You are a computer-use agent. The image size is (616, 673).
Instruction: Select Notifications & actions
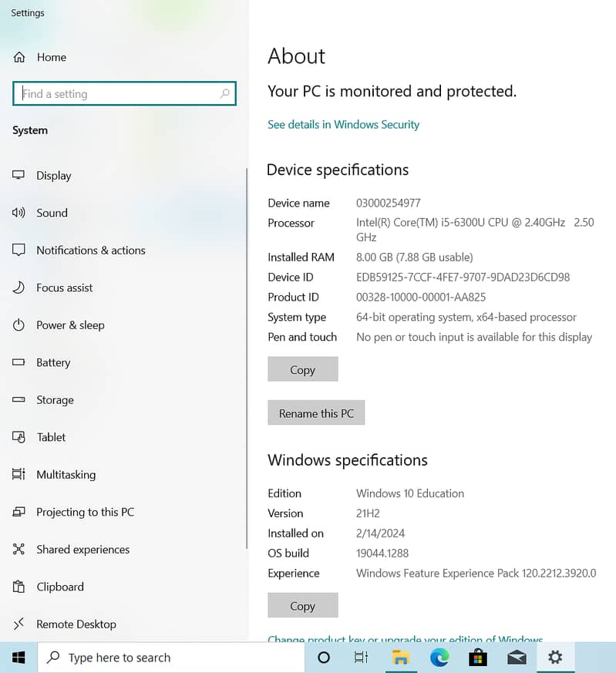point(90,251)
